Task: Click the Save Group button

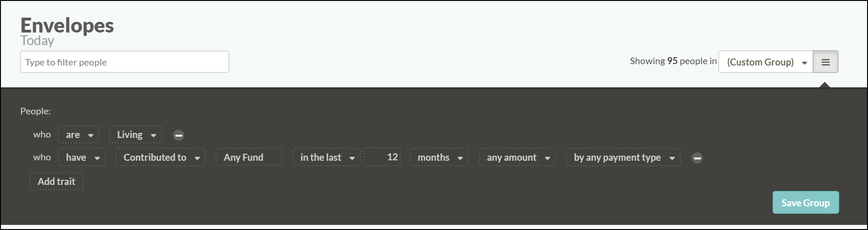Action: click(x=806, y=203)
